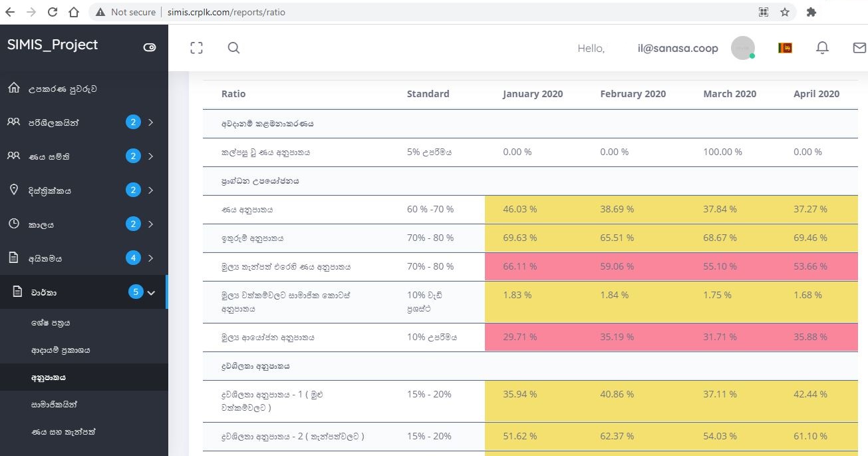This screenshot has height=456, width=868.
Task: Click the home icon in sidebar
Action: [14, 89]
